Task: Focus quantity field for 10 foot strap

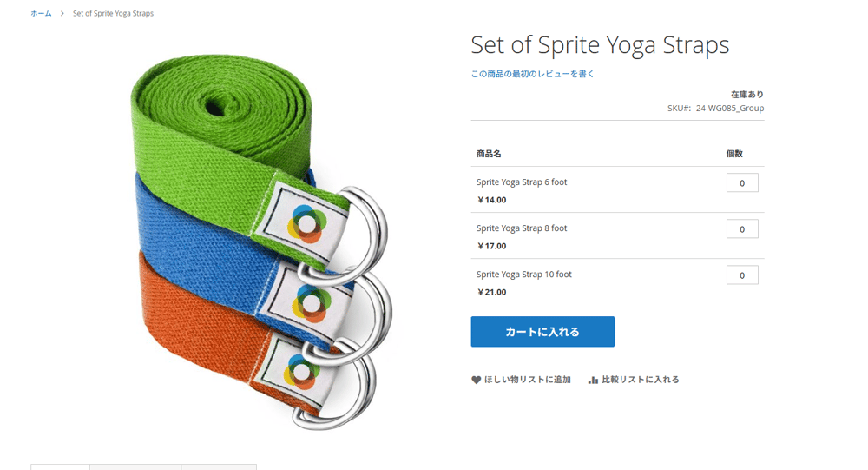Action: click(742, 275)
